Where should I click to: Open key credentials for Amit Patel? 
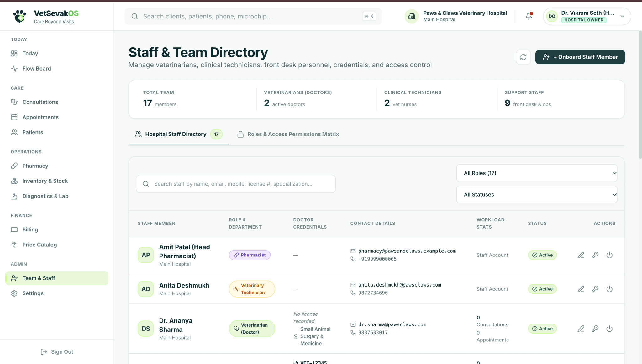[595, 255]
